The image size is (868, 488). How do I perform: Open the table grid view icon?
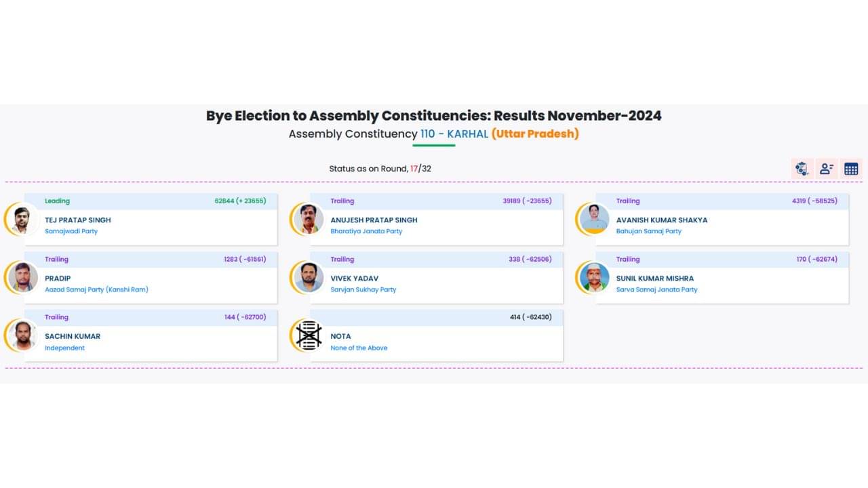(851, 169)
